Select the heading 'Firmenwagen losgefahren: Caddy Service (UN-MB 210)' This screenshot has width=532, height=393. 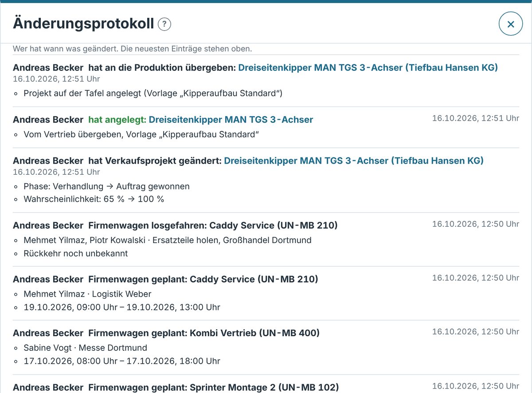213,225
